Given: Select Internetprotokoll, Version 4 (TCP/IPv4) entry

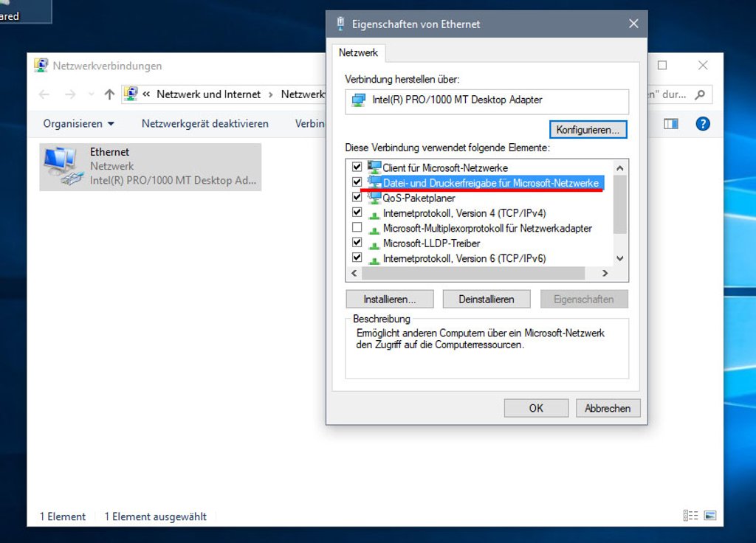Looking at the screenshot, I should tap(464, 213).
